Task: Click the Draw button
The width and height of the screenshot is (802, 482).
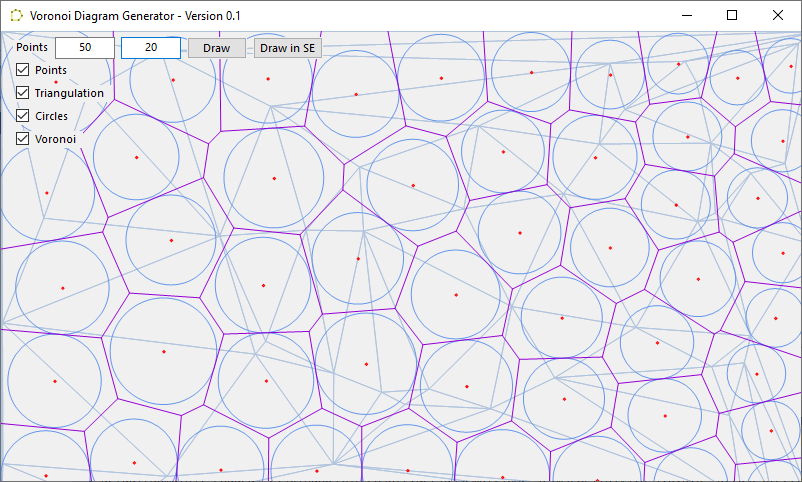Action: tap(217, 48)
